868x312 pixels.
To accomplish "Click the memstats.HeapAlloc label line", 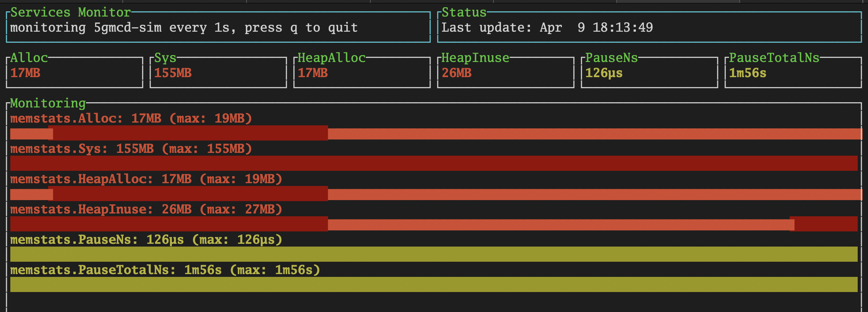I will coord(146,179).
